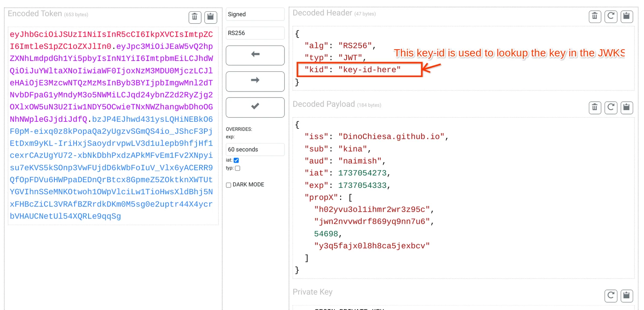Click the Decoded Header heading
Viewport: 644px width, 310px height.
[322, 13]
